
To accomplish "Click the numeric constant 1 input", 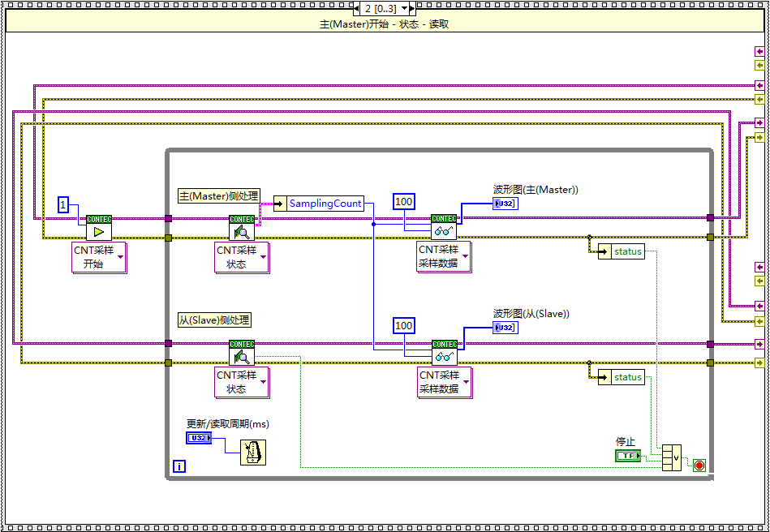I will [63, 205].
